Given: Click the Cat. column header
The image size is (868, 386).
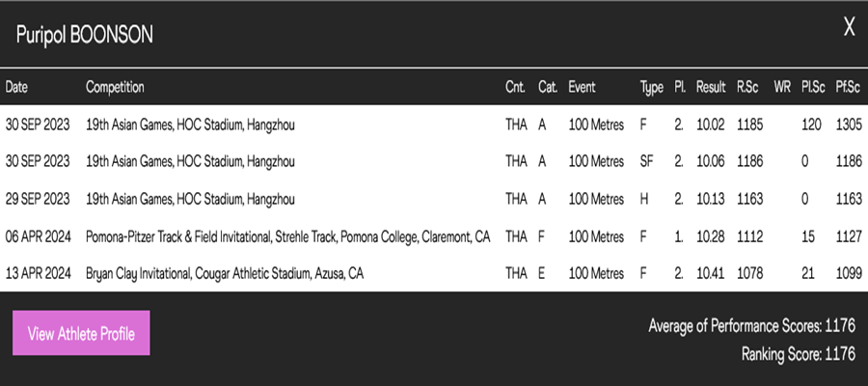Looking at the screenshot, I should pyautogui.click(x=548, y=88).
